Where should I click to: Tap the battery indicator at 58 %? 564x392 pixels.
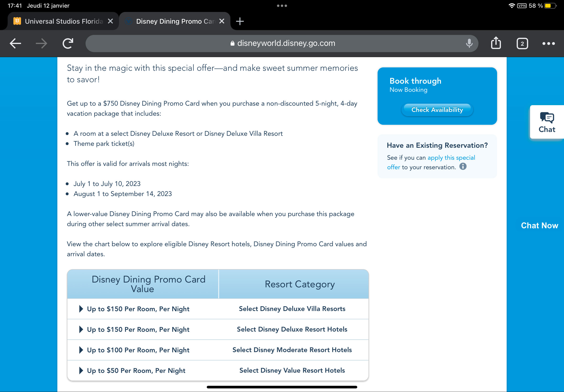point(550,6)
